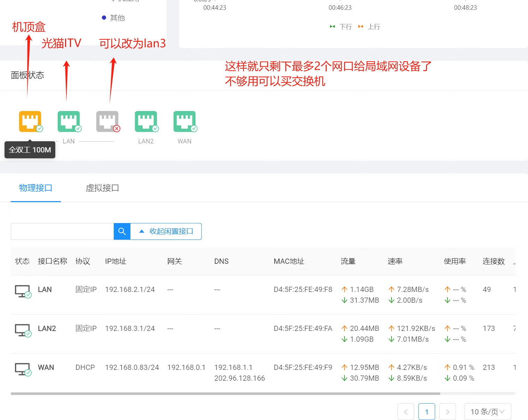Click IP address 192.168.2.1/24
The image size is (528, 420).
(130, 290)
